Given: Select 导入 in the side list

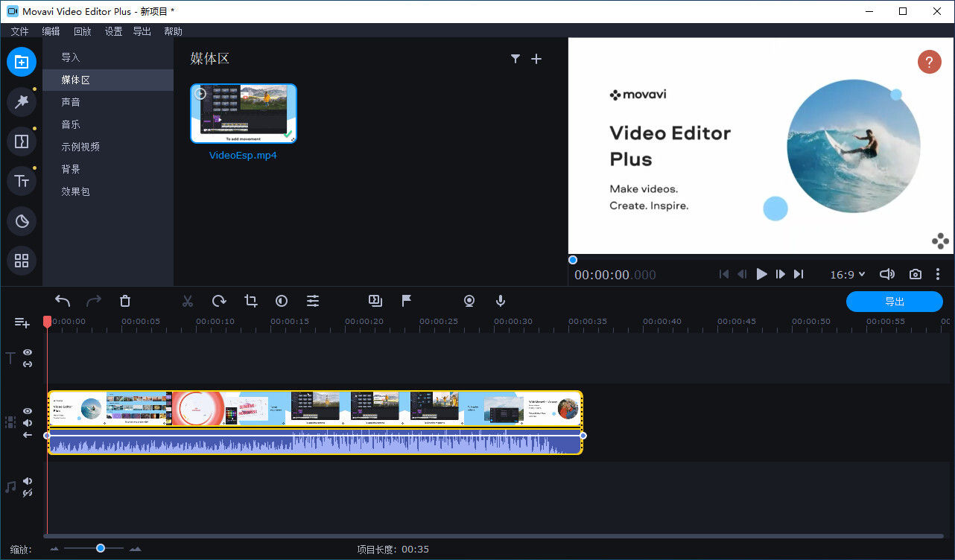Looking at the screenshot, I should pos(108,57).
